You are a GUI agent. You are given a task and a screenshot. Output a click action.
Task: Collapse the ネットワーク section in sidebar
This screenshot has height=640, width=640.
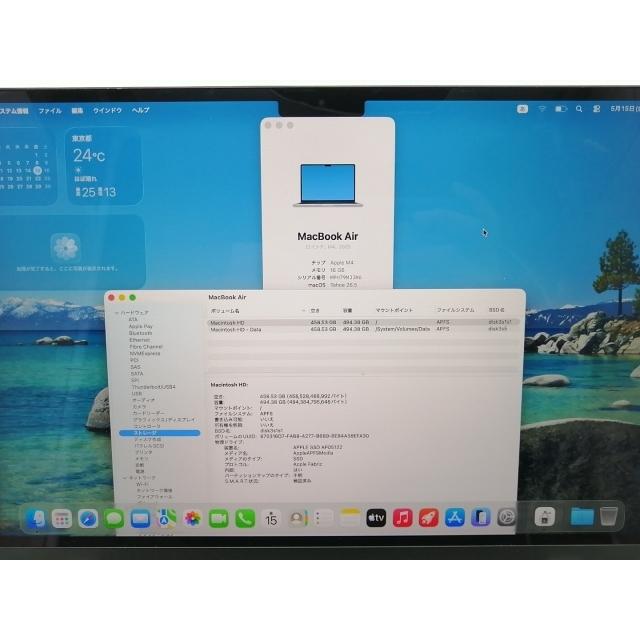[124, 478]
